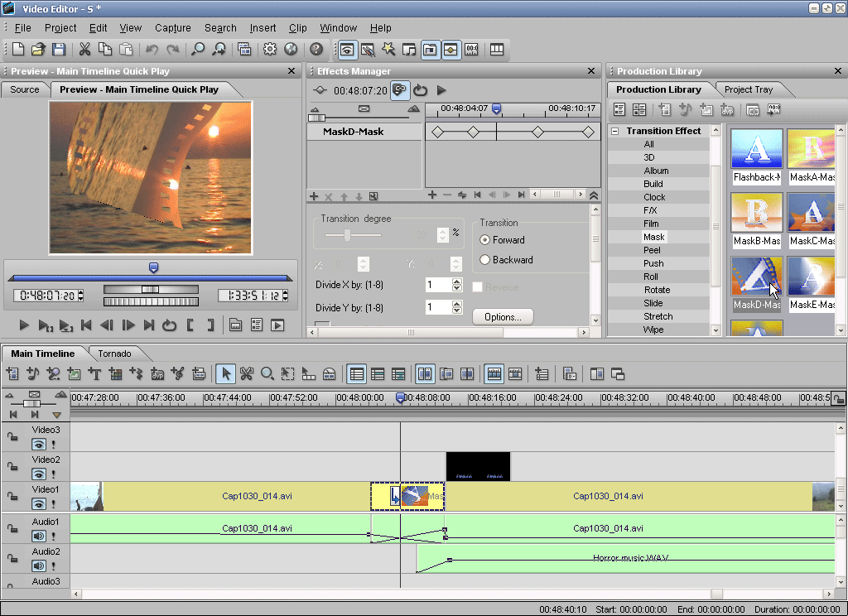This screenshot has height=616, width=848.
Task: Select the MaskB-Mask transition thumbnail
Action: tap(756, 213)
